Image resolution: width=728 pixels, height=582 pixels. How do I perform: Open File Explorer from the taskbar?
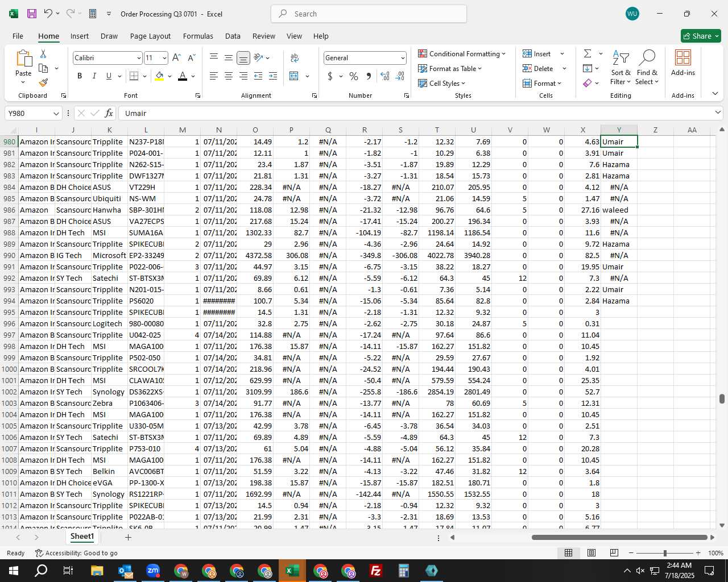(x=97, y=571)
